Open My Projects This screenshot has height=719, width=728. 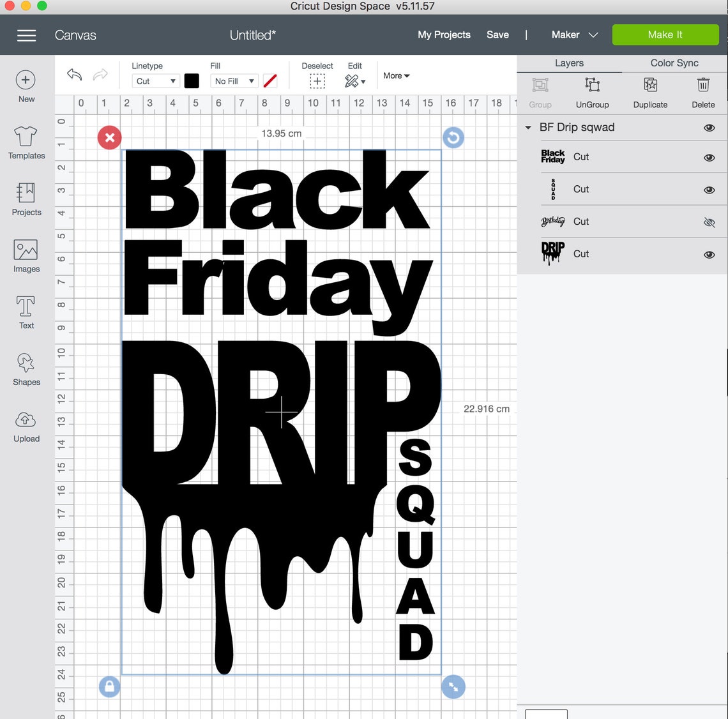tap(444, 34)
